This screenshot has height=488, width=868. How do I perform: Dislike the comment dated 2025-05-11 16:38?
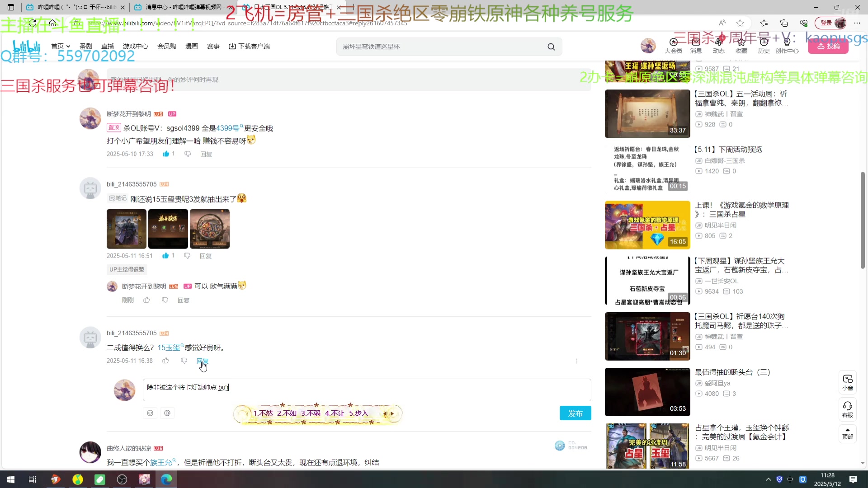tap(184, 361)
